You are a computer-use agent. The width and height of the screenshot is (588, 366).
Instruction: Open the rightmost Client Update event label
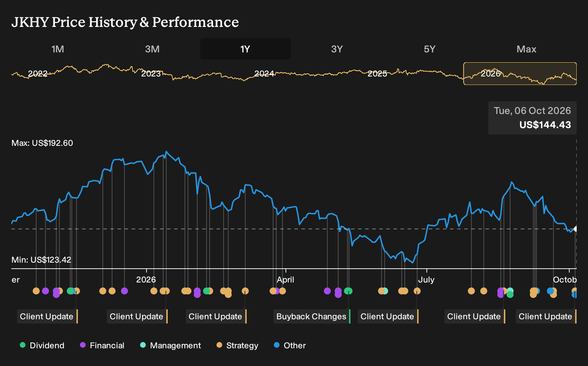pos(546,316)
